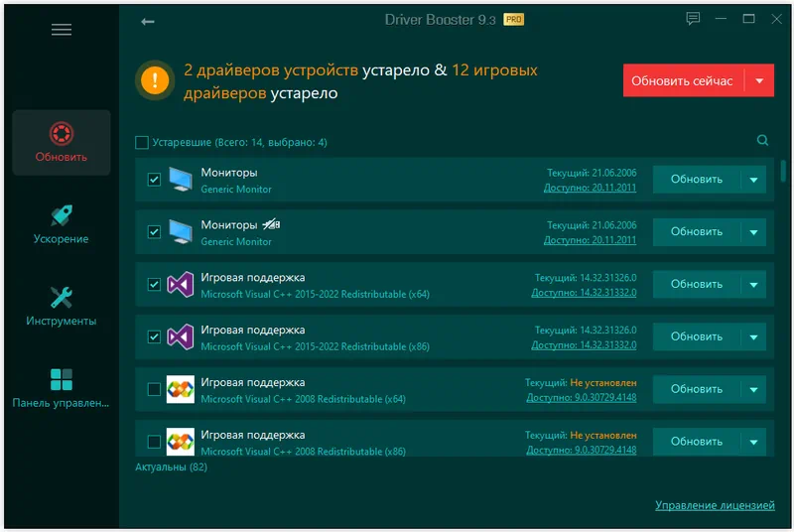794x532 pixels.
Task: Click the PRO badge in title
Action: [513, 20]
